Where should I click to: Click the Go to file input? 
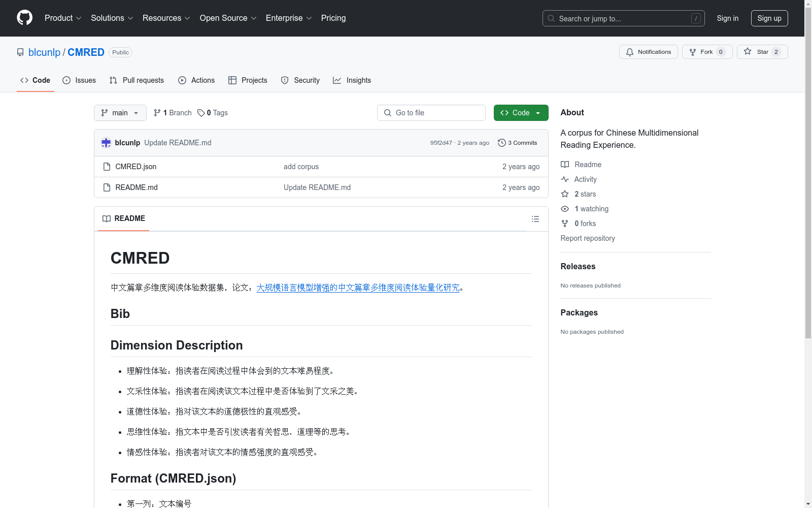[x=431, y=113]
